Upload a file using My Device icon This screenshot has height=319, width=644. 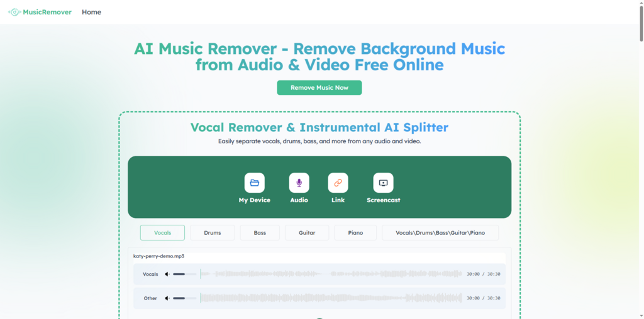pos(255,183)
